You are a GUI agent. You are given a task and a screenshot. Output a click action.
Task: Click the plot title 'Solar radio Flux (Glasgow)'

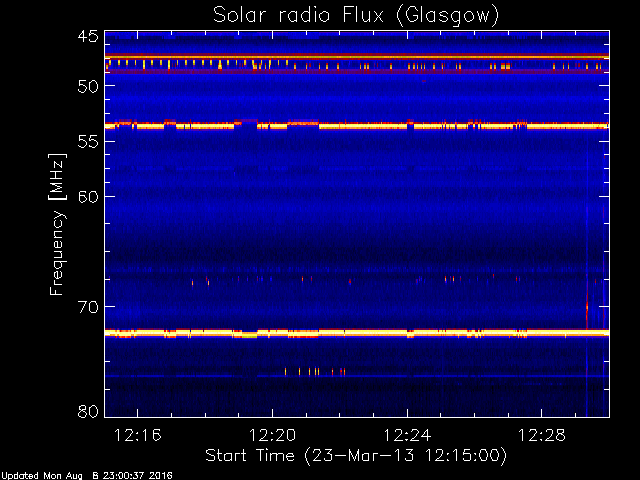pyautogui.click(x=356, y=16)
